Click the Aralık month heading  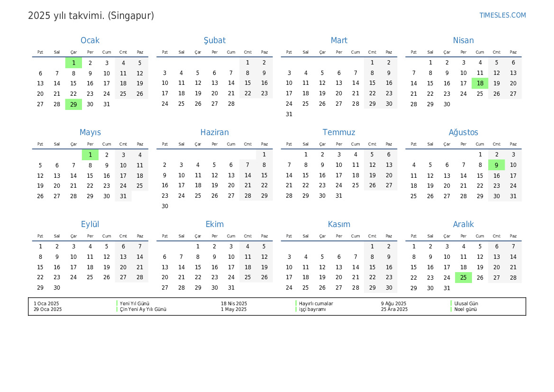(463, 224)
